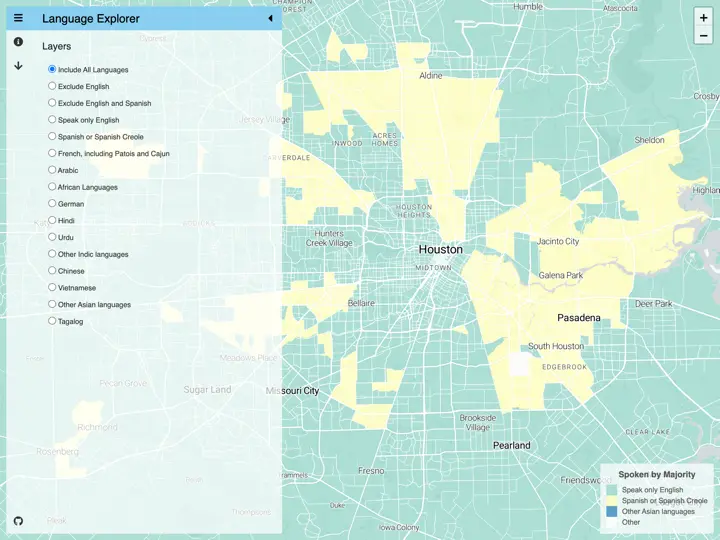This screenshot has width=720, height=540.
Task: Choose the African Languages layer
Action: tap(52, 186)
